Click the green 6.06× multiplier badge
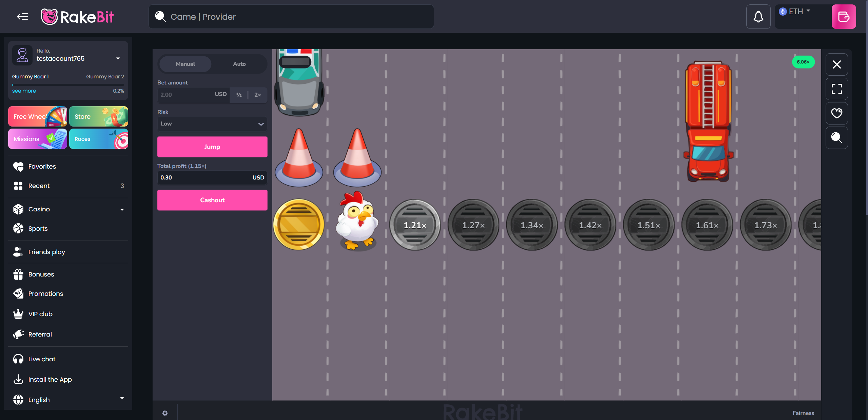The width and height of the screenshot is (868, 420). point(803,62)
